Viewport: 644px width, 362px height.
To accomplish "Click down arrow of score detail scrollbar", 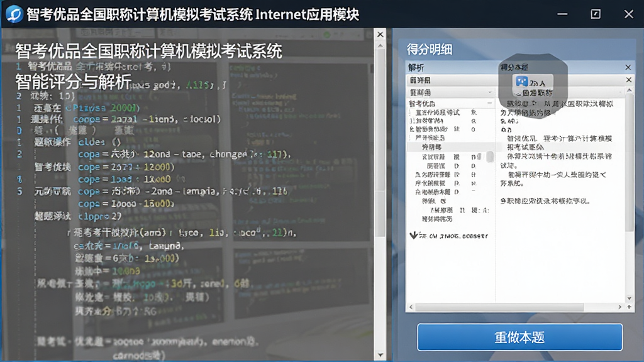I will [x=629, y=299].
